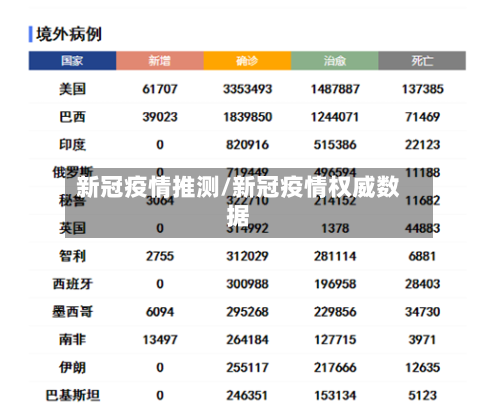Select the 治愈 column header
The image size is (500, 407).
(335, 61)
